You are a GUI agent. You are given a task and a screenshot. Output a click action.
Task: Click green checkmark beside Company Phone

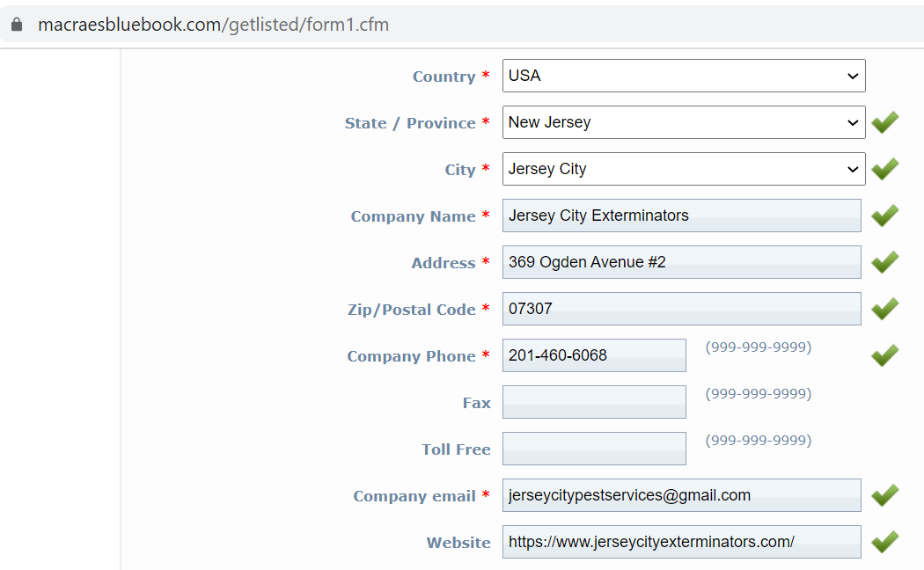coord(885,355)
